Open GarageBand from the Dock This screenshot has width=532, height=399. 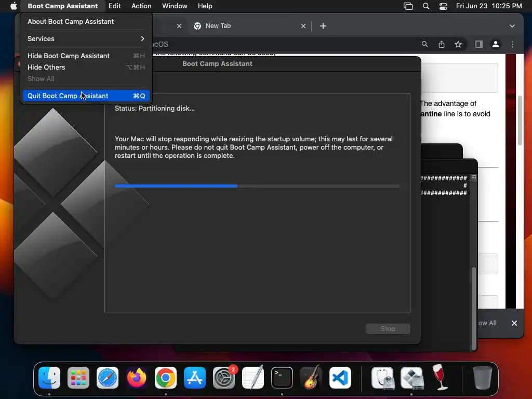311,378
